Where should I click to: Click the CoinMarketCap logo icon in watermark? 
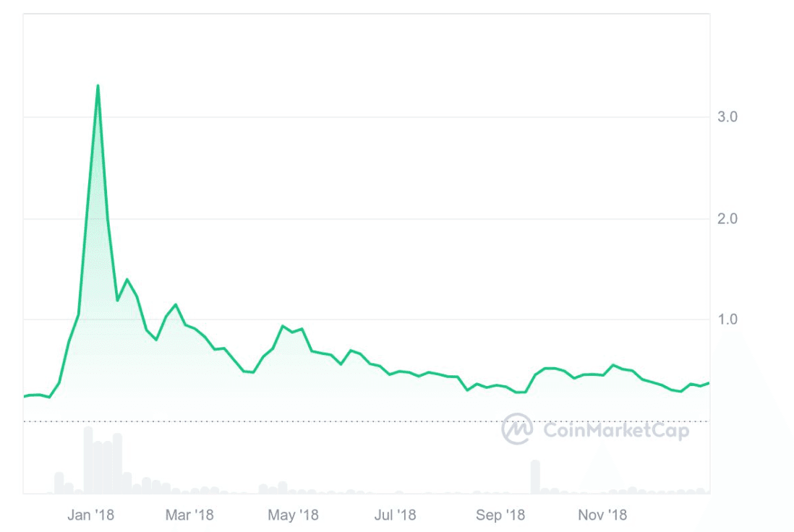tap(518, 429)
